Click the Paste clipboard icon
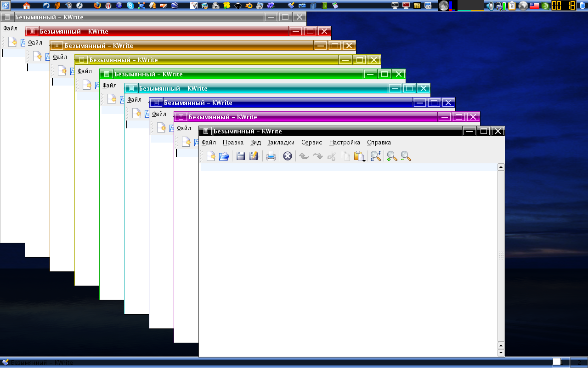 pyautogui.click(x=358, y=156)
